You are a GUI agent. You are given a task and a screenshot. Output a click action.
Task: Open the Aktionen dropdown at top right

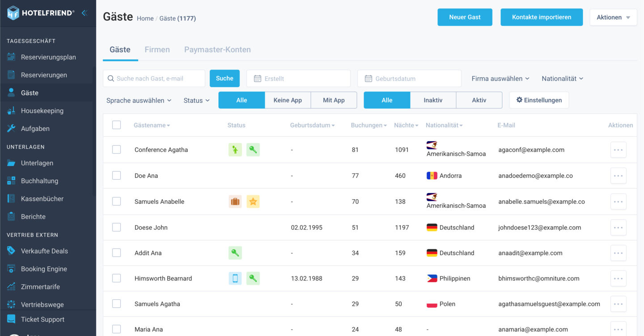(613, 17)
